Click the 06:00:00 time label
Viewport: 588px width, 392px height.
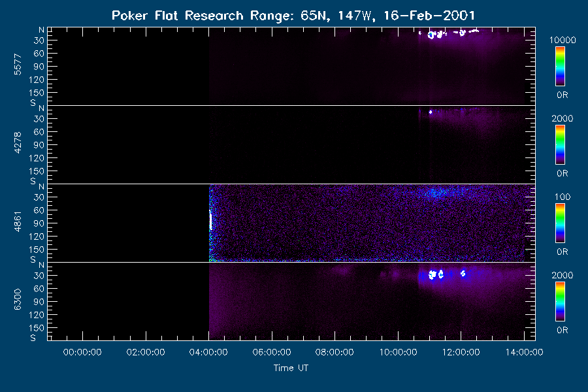[x=272, y=352]
